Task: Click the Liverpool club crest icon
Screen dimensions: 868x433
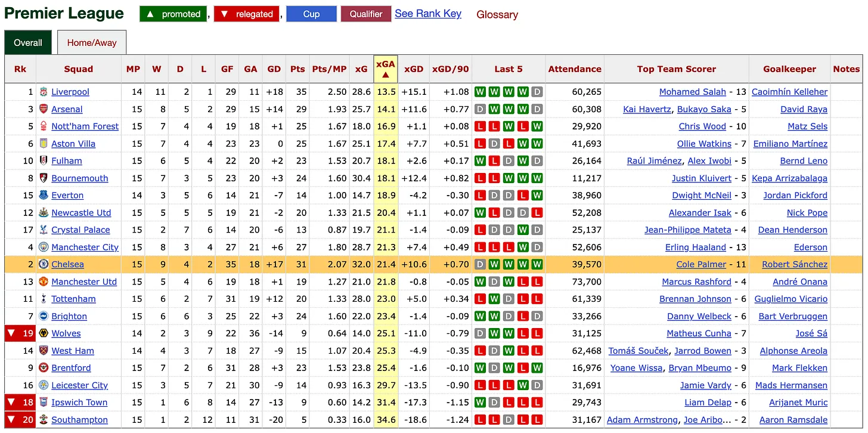Action: click(44, 92)
